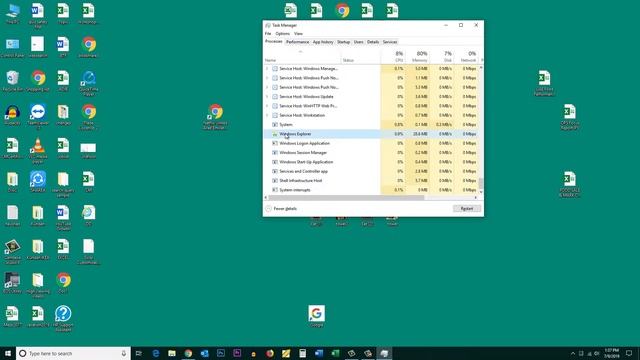Click the Name column header
The width and height of the screenshot is (640, 360).
click(x=302, y=57)
